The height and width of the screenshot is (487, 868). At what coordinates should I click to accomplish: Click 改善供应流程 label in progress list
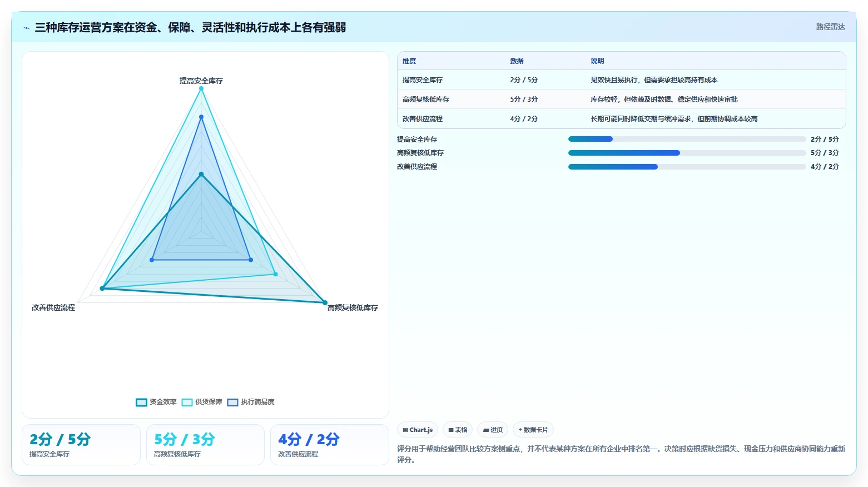(417, 167)
